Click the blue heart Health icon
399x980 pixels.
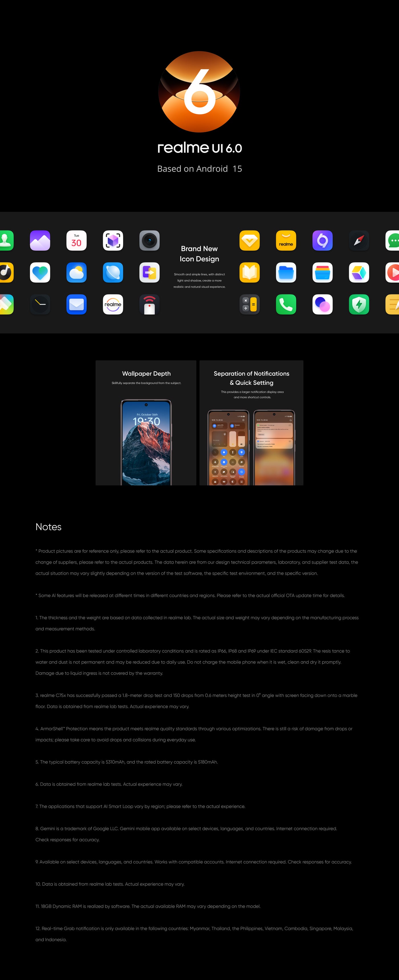[40, 272]
